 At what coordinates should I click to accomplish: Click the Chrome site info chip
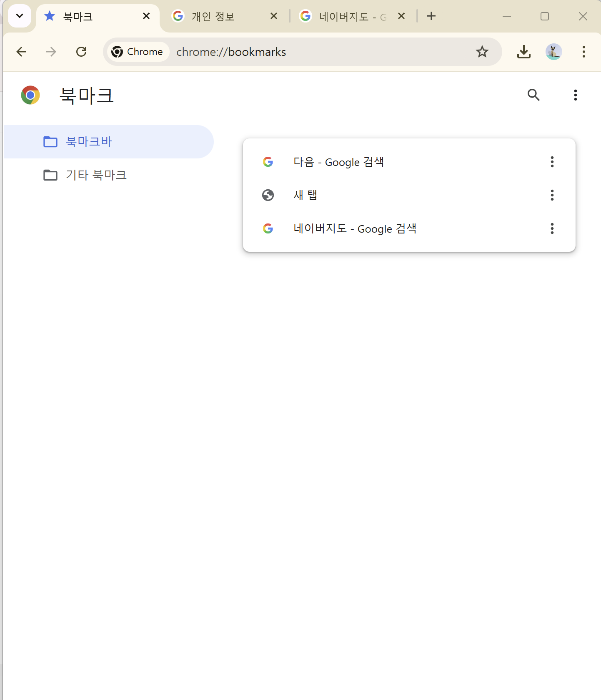tap(138, 52)
